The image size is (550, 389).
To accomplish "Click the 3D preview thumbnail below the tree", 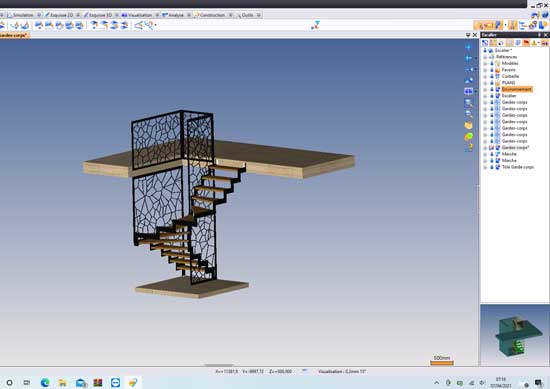I will [514, 335].
